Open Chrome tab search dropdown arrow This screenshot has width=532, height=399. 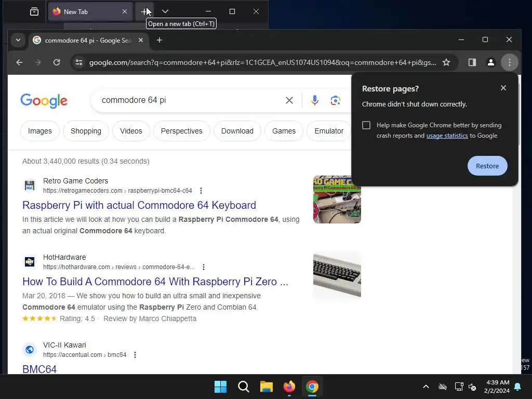[x=18, y=40]
